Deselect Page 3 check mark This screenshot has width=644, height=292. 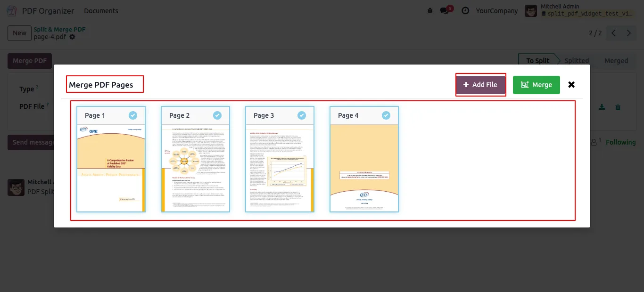click(302, 115)
